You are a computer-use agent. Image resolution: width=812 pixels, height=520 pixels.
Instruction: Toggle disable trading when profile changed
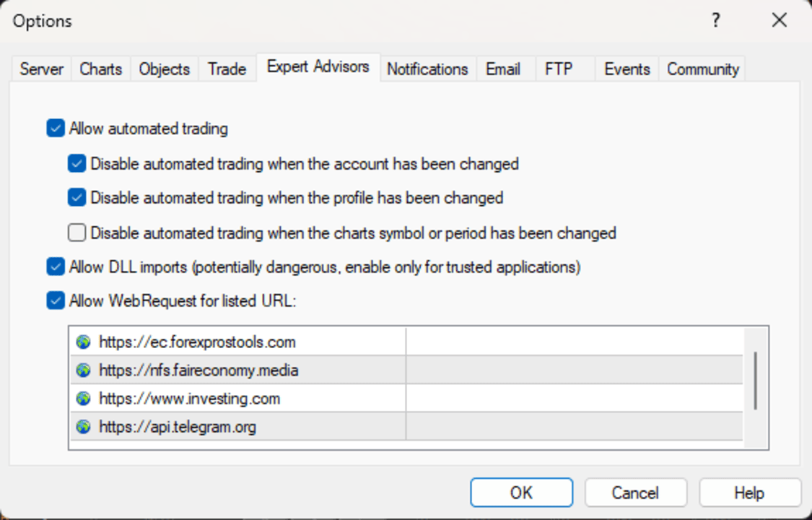[77, 198]
